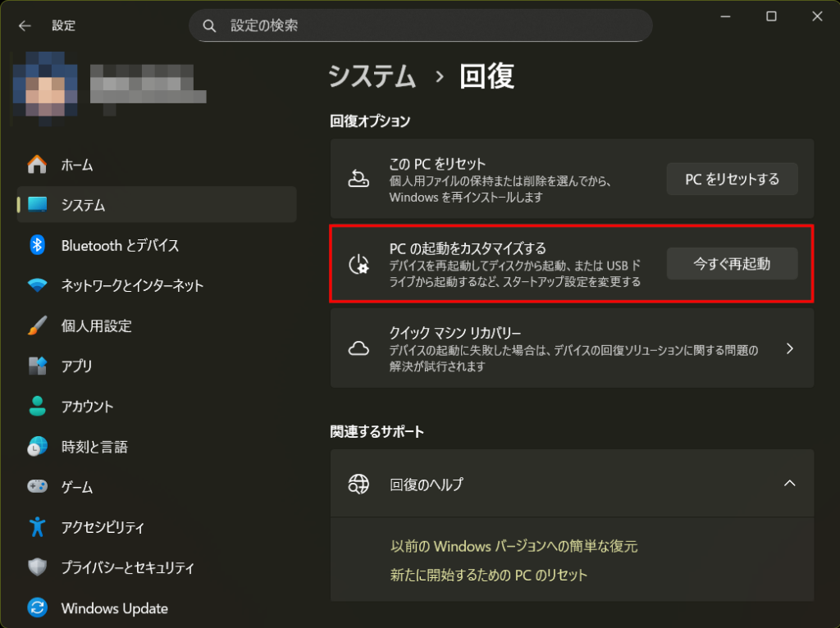
Task: Click the user profile avatar
Action: (45, 87)
